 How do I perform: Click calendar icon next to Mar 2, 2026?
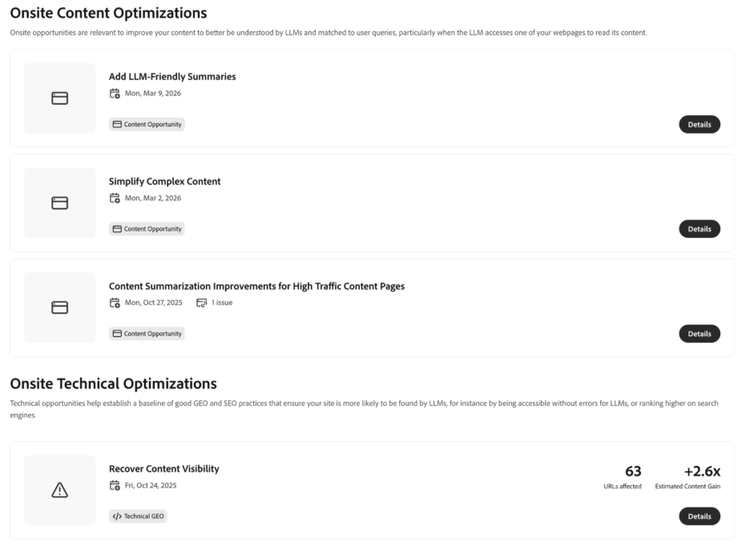(115, 198)
